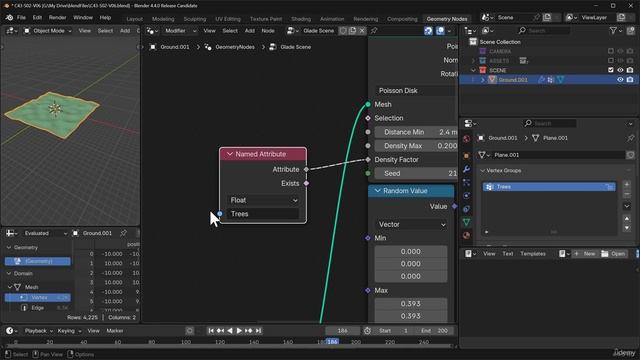Collapse the Vertex Groups panel
Screen dimensions: 640x360
pyautogui.click(x=482, y=171)
